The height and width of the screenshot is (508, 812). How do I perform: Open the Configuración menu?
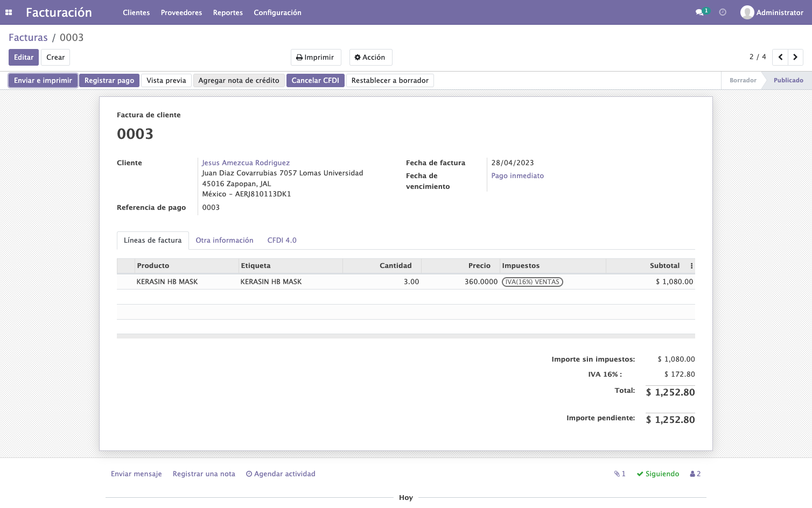click(x=277, y=12)
